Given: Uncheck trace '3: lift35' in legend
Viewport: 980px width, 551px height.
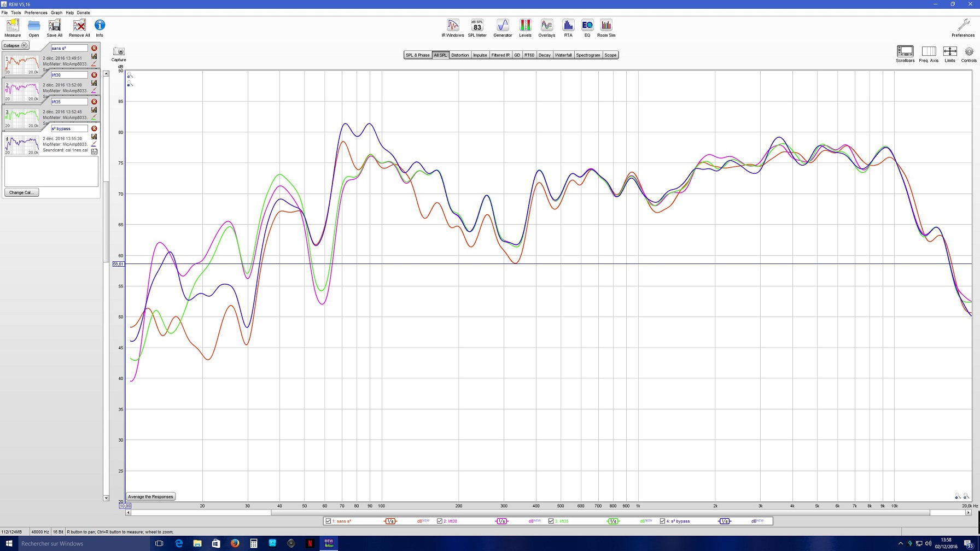Looking at the screenshot, I should 551,521.
